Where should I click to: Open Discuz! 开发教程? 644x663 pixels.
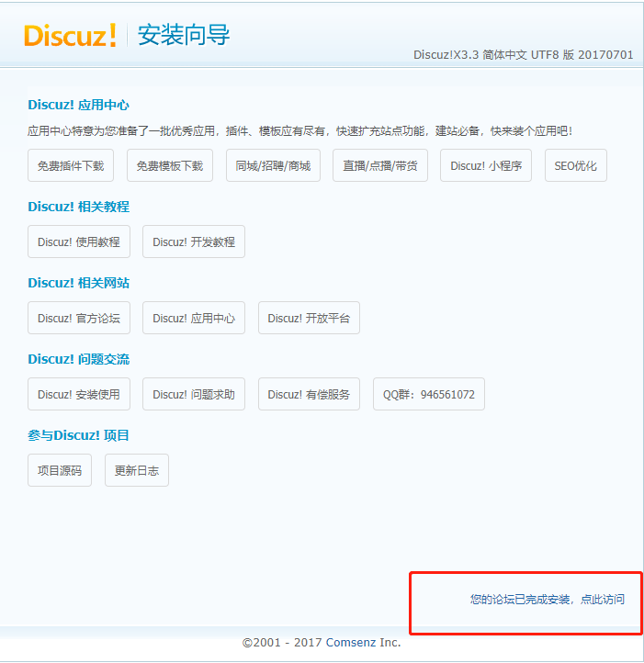coord(194,242)
